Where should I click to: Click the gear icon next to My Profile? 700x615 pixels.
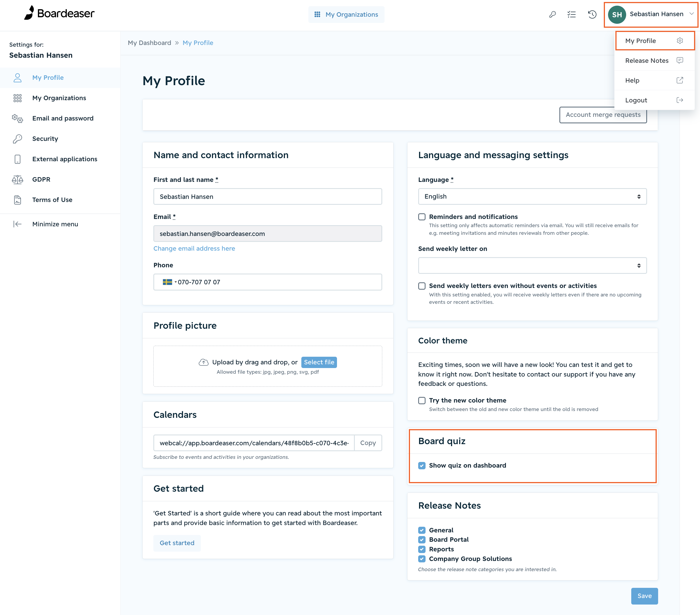680,41
